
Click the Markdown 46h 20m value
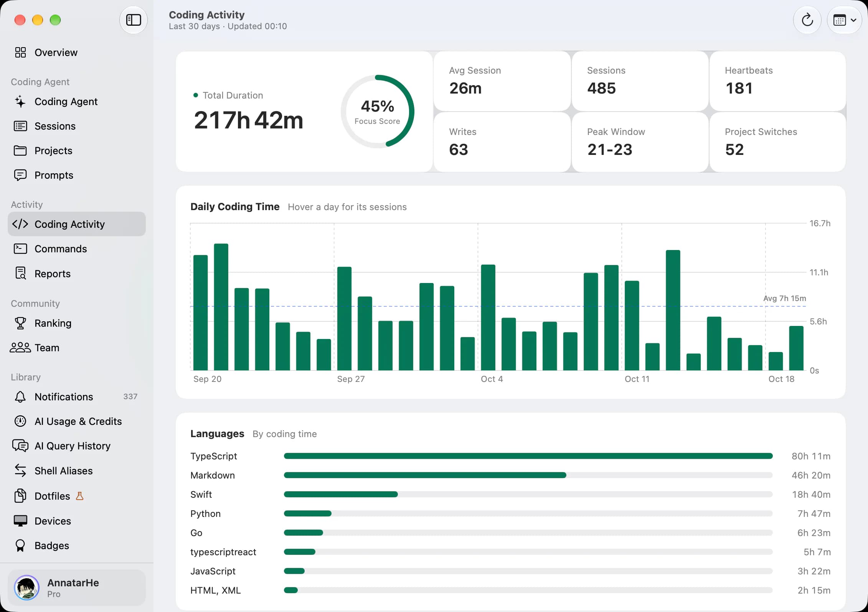tap(811, 475)
